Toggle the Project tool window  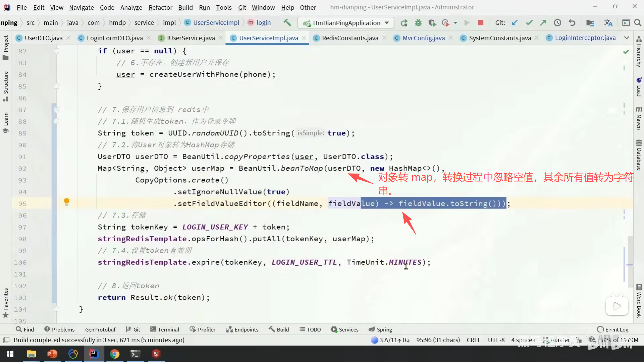click(6, 48)
